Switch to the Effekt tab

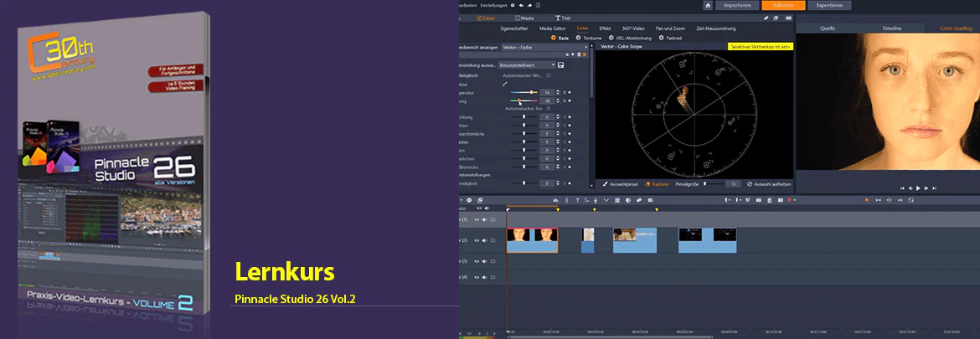pos(605,28)
